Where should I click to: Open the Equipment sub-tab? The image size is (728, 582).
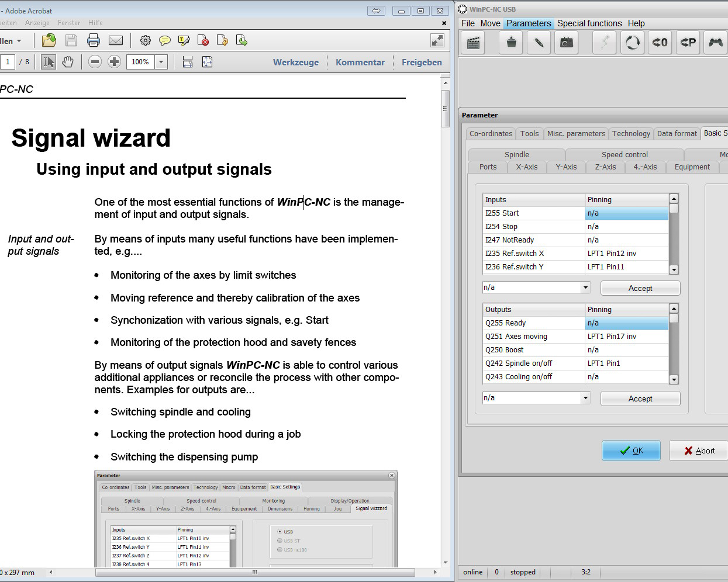click(x=692, y=167)
